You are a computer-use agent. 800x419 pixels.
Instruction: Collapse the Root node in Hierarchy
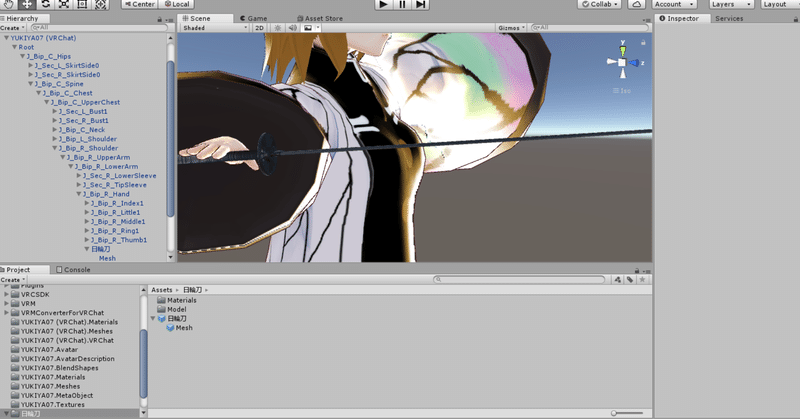[14, 47]
